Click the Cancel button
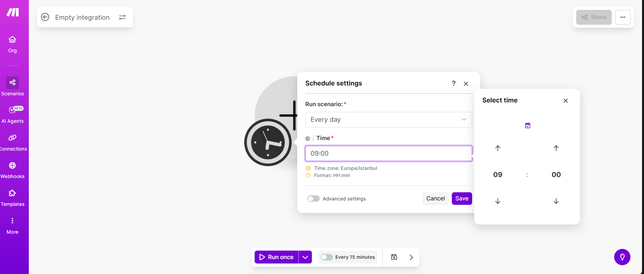 point(435,199)
